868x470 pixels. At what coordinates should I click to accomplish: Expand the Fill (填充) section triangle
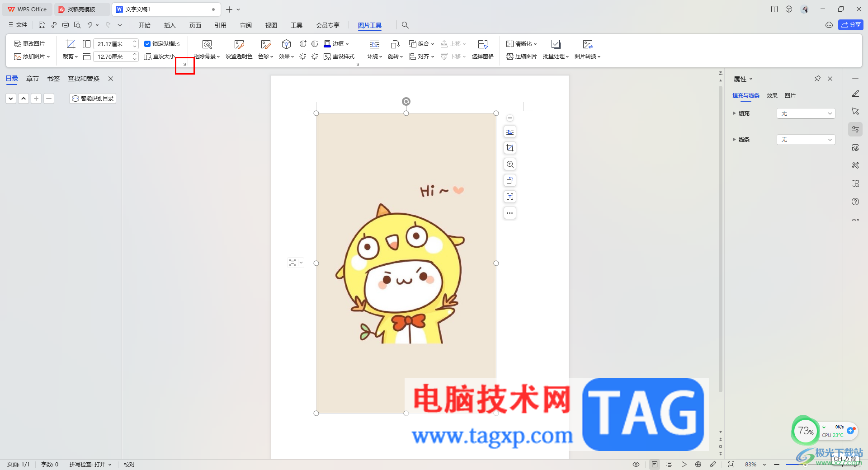click(x=734, y=113)
